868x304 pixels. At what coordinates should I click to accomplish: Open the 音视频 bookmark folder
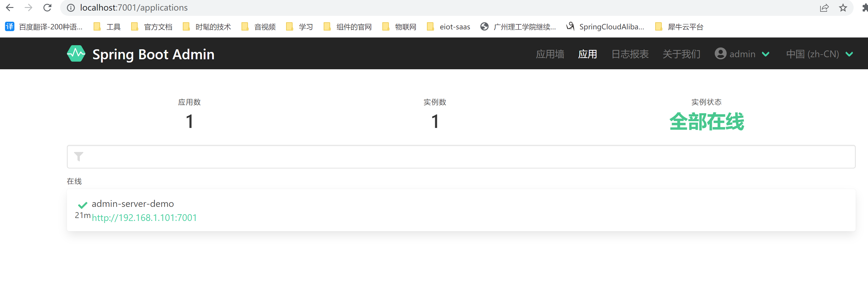coord(259,27)
